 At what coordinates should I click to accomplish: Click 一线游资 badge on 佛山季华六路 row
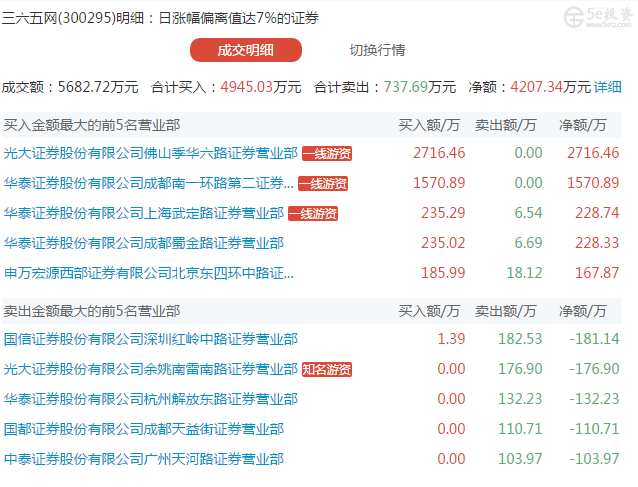point(327,154)
